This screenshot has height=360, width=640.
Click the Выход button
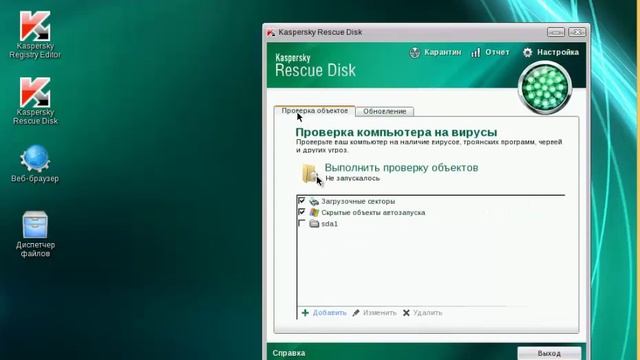coord(549,353)
